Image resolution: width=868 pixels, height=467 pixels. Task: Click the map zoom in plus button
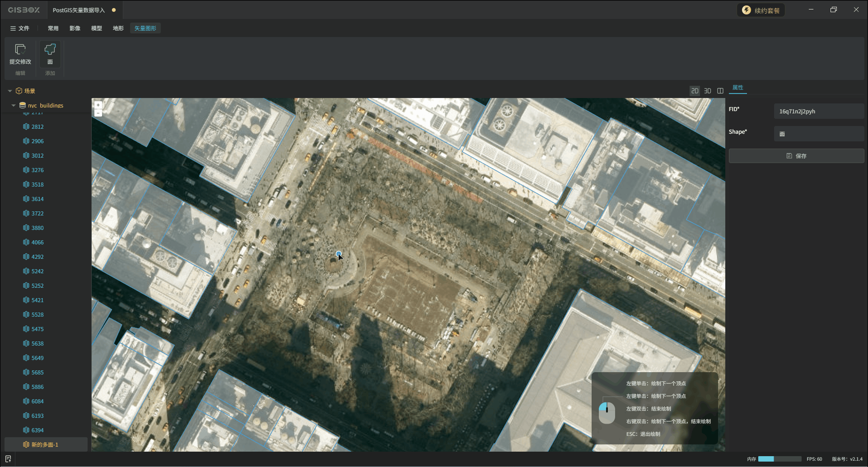coord(98,105)
